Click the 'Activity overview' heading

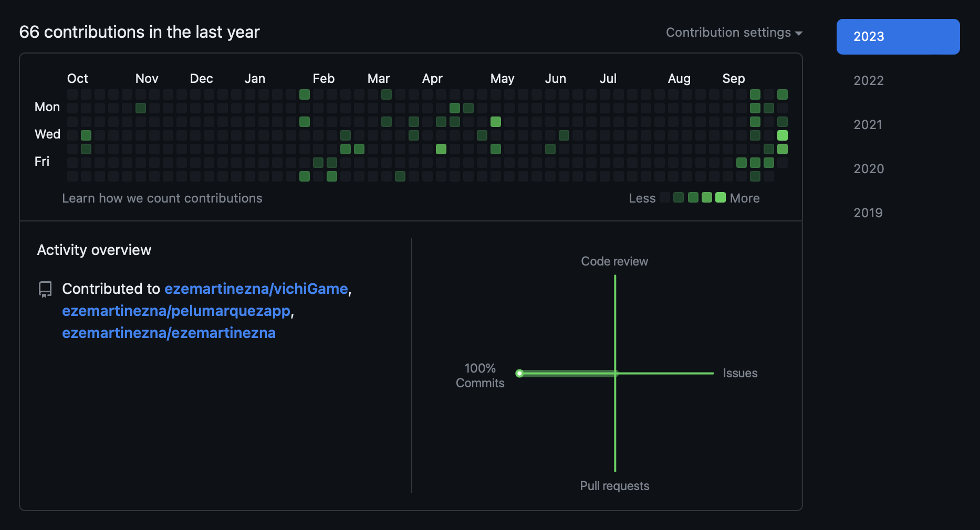94,250
